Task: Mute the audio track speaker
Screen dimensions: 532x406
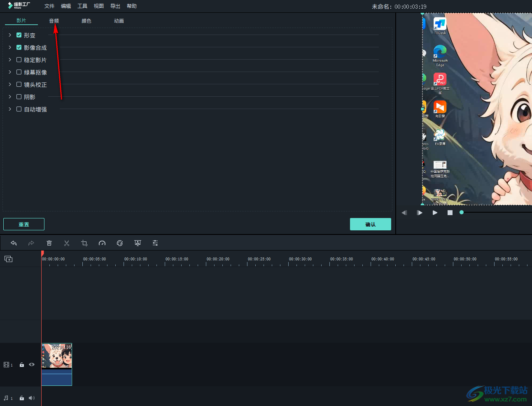Action: (x=32, y=398)
